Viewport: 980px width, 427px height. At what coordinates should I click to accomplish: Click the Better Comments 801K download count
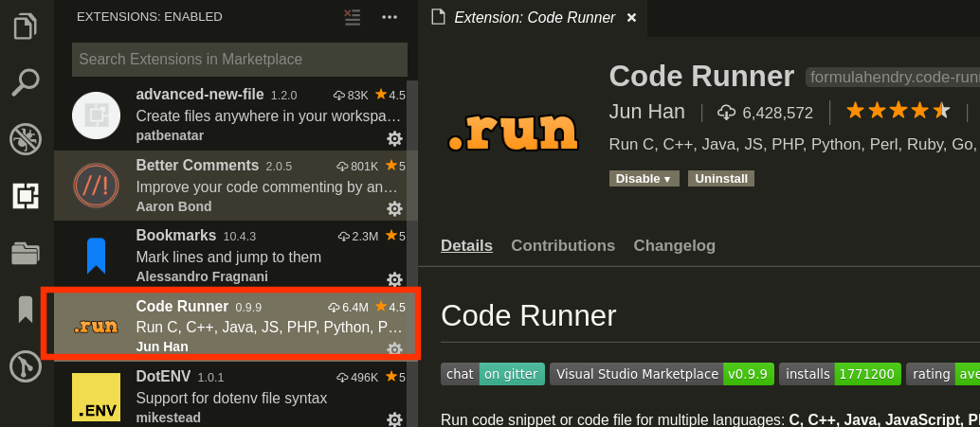pyautogui.click(x=357, y=166)
